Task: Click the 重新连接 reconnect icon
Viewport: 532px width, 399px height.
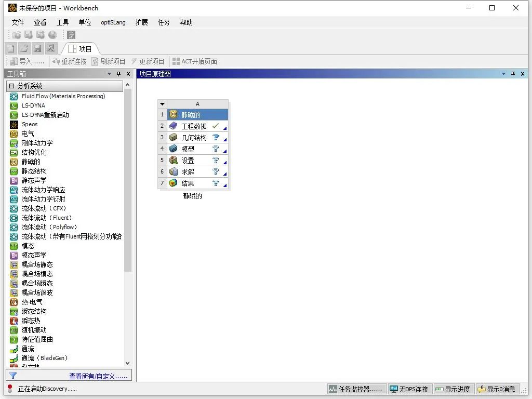Action: (x=54, y=61)
